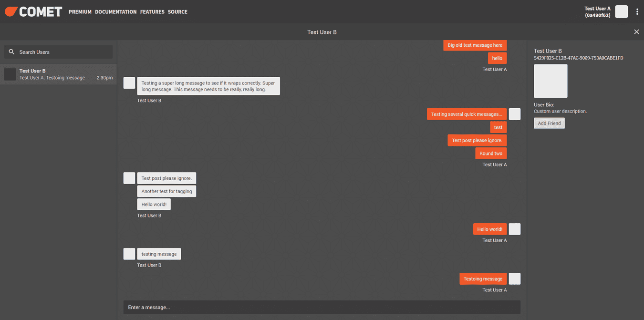
Task: Select the white 'testing message' bubble
Action: (x=159, y=254)
